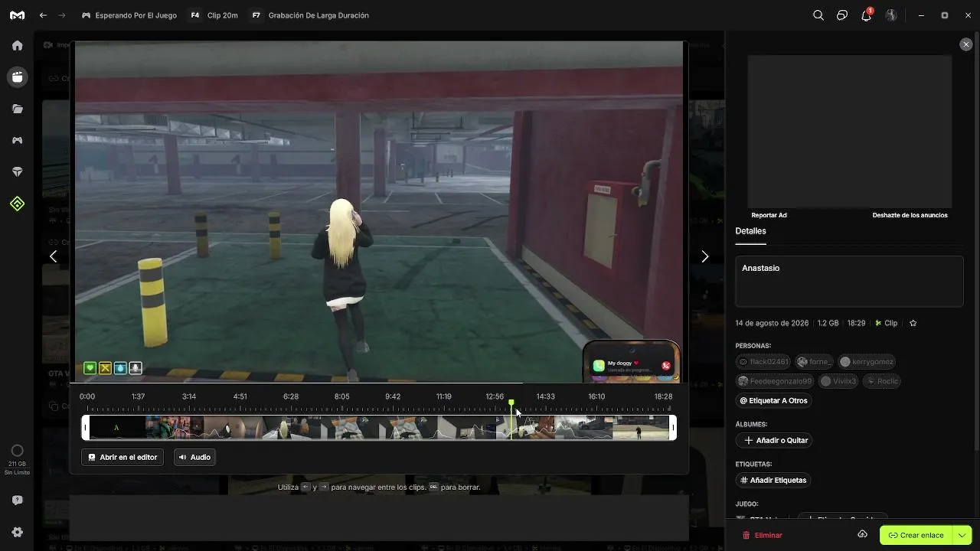Click Deshazte de los anuncios link

[910, 215]
